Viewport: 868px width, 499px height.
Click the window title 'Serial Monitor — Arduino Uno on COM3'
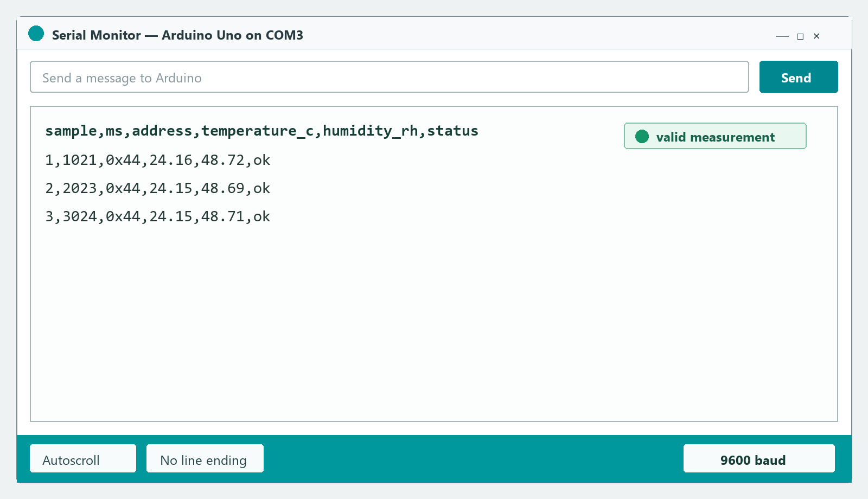pyautogui.click(x=177, y=35)
